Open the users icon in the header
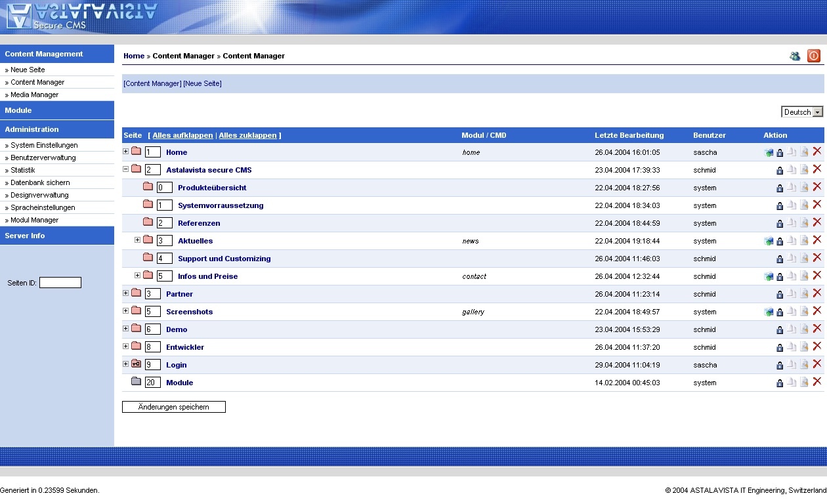The width and height of the screenshot is (827, 504). click(x=795, y=56)
